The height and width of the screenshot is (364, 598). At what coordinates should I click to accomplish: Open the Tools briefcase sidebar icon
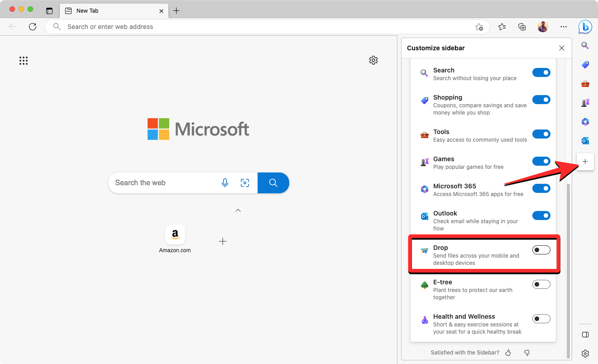pos(585,84)
